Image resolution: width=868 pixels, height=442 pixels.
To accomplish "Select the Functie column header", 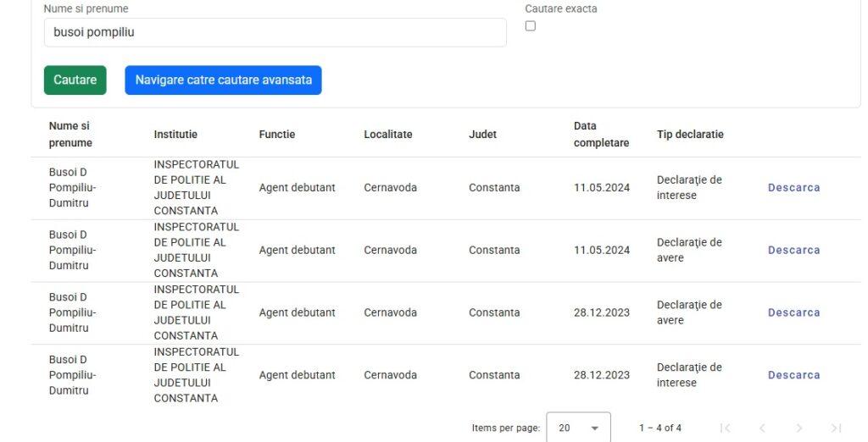I will [277, 135].
